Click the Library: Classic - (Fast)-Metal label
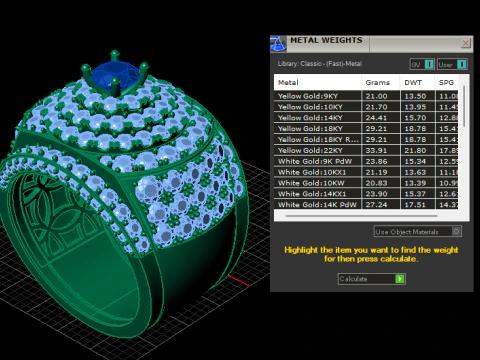This screenshot has width=480, height=360. coord(320,64)
